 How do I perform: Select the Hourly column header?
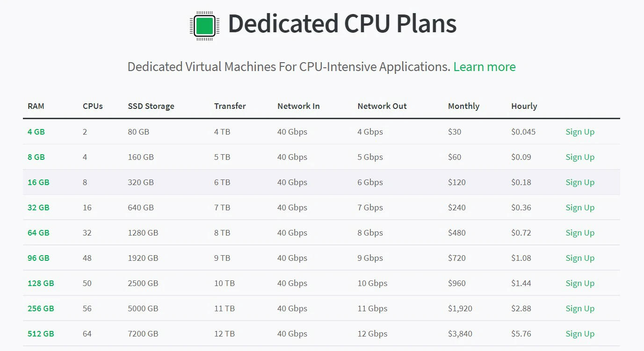coord(524,106)
